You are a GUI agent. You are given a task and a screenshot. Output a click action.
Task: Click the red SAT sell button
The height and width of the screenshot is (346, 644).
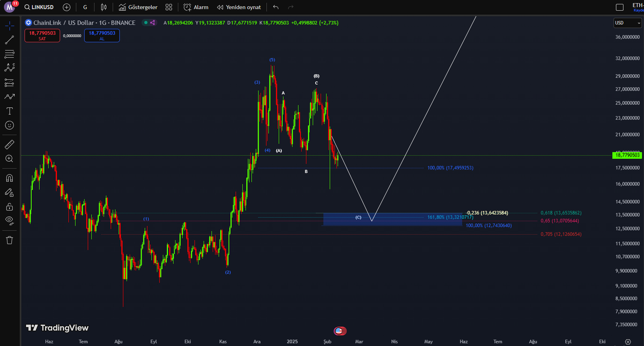tap(42, 35)
